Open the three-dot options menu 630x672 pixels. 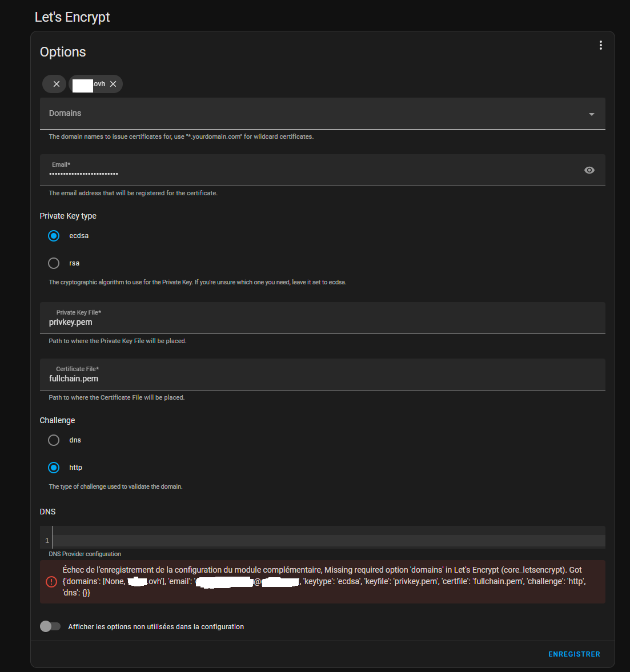pyautogui.click(x=600, y=46)
